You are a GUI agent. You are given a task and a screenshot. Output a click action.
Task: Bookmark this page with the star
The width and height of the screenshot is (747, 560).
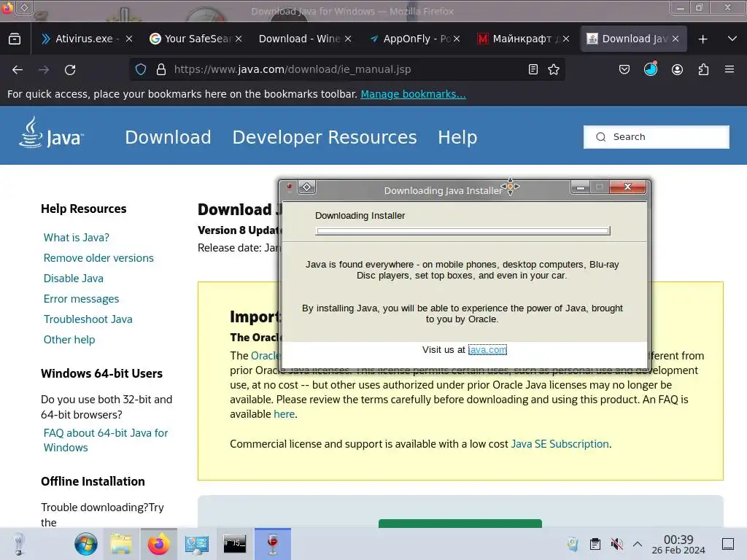[554, 69]
